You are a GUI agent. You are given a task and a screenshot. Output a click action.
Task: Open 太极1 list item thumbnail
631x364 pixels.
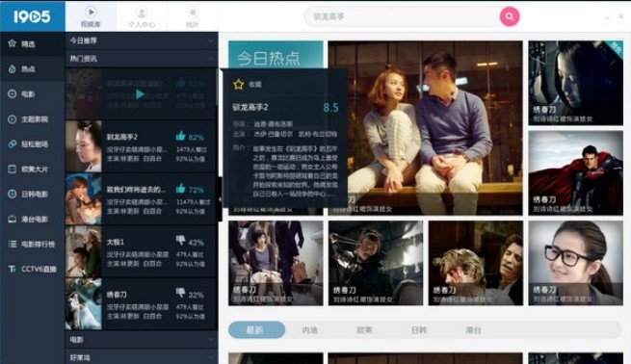coord(83,251)
